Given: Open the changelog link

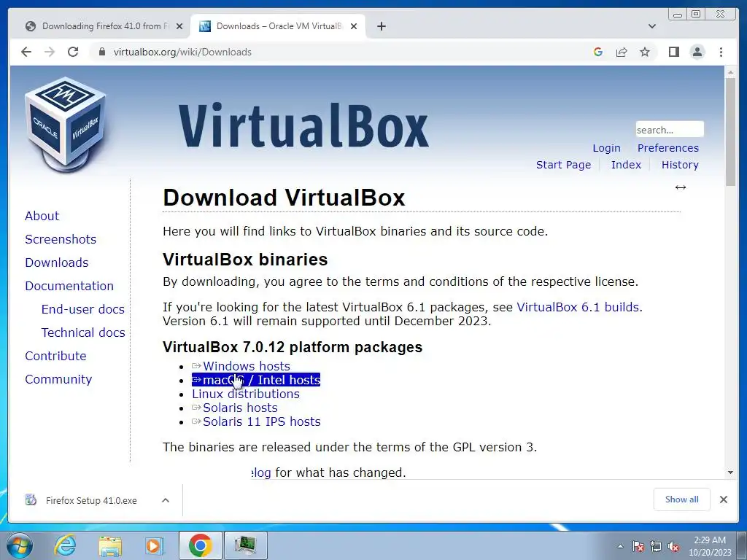Looking at the screenshot, I should (x=261, y=472).
